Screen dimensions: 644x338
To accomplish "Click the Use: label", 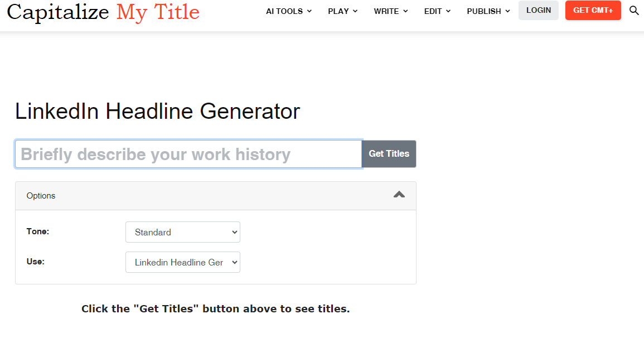I will point(35,262).
